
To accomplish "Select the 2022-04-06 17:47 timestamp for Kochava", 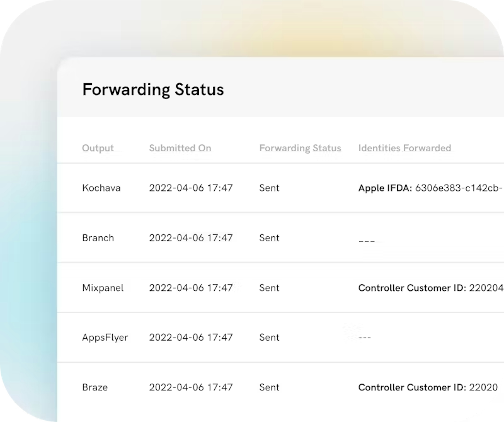I will (x=191, y=188).
